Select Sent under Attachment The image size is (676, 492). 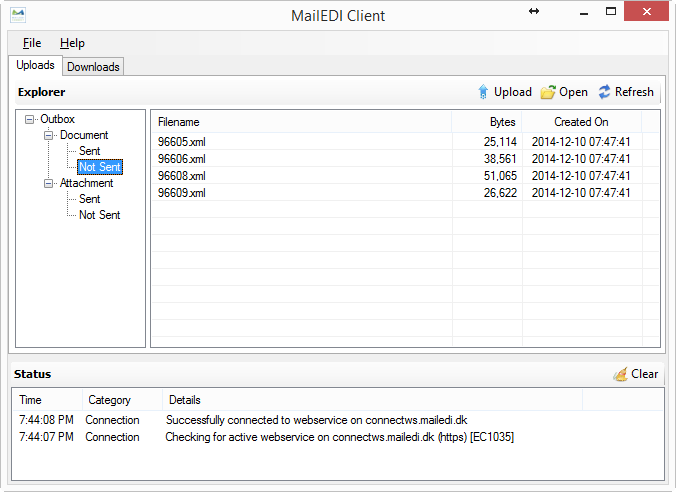tap(90, 199)
